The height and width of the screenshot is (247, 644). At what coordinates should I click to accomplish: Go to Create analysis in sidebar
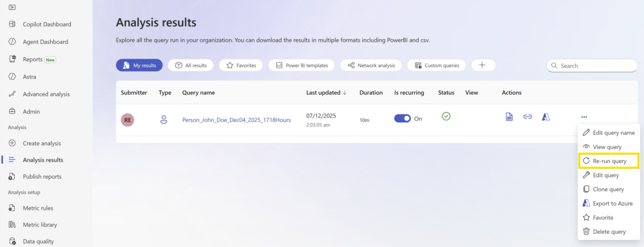[x=41, y=143]
